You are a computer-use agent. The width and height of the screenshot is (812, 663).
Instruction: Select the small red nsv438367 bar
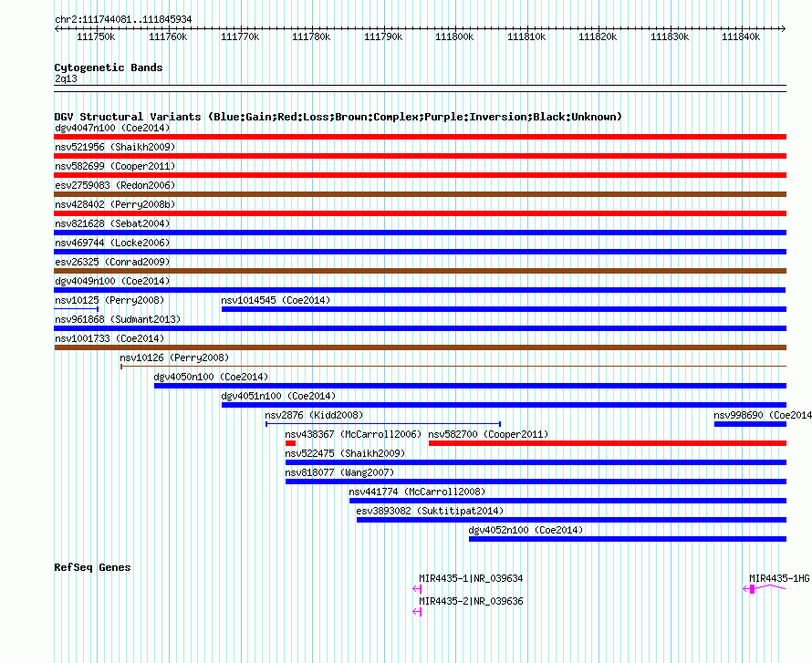click(290, 443)
